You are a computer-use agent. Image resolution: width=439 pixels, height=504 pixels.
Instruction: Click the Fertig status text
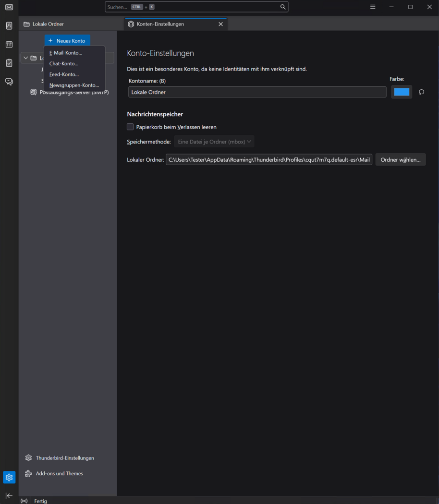(x=40, y=501)
